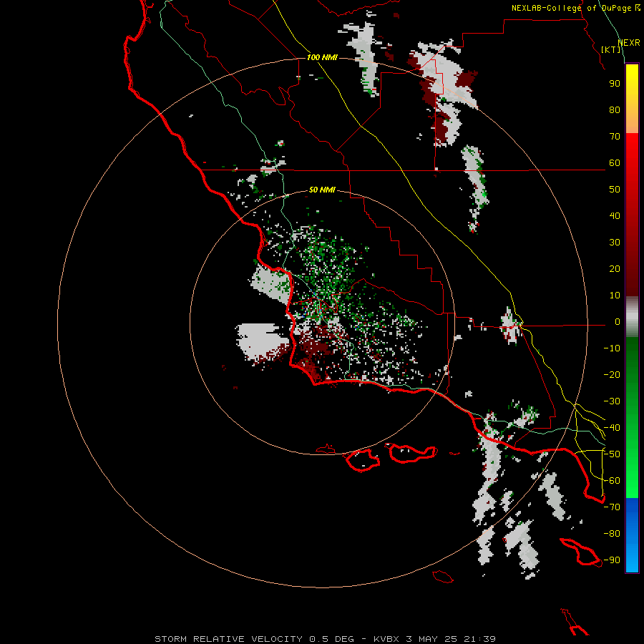Screen dimensions: 644x644
Task: Click the 10 value on velocity scale
Action: coord(615,296)
